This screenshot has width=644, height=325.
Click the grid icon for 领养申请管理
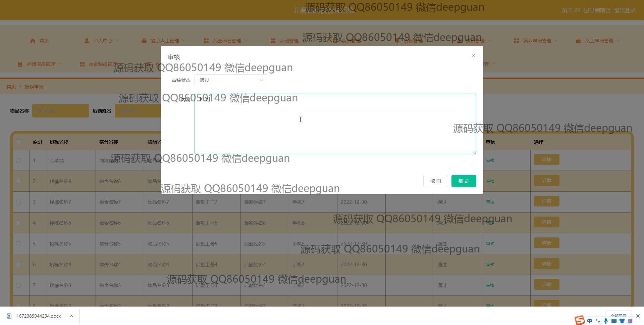tap(516, 41)
